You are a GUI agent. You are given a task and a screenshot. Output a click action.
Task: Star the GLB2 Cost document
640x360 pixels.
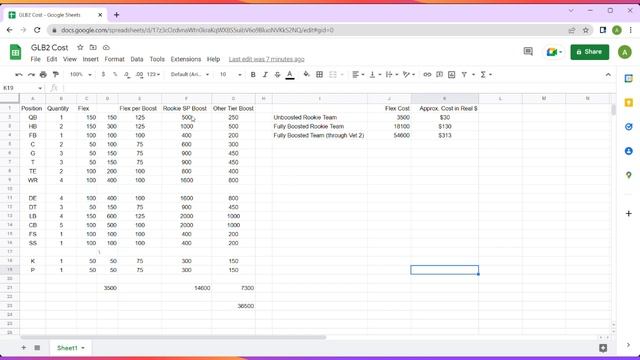80,47
